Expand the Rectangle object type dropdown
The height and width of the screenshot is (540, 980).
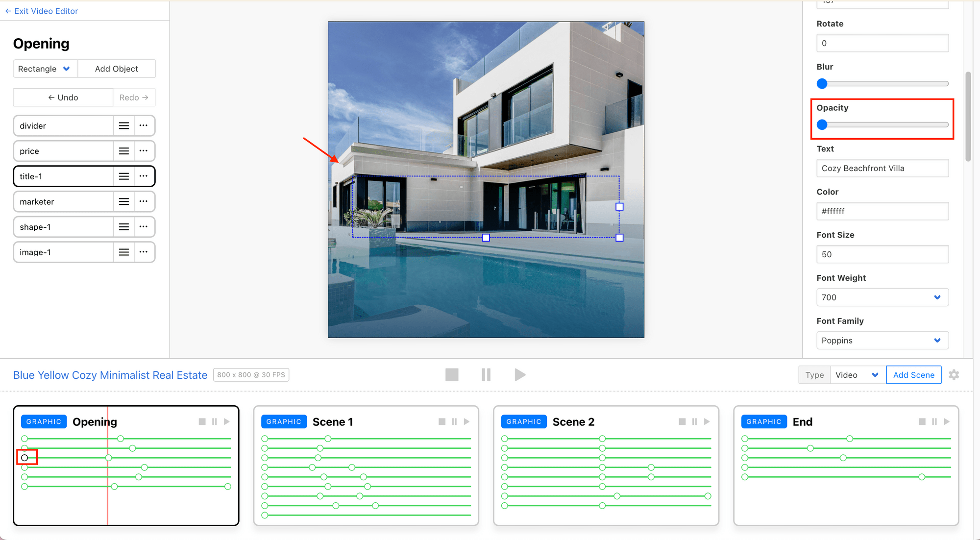tap(45, 69)
